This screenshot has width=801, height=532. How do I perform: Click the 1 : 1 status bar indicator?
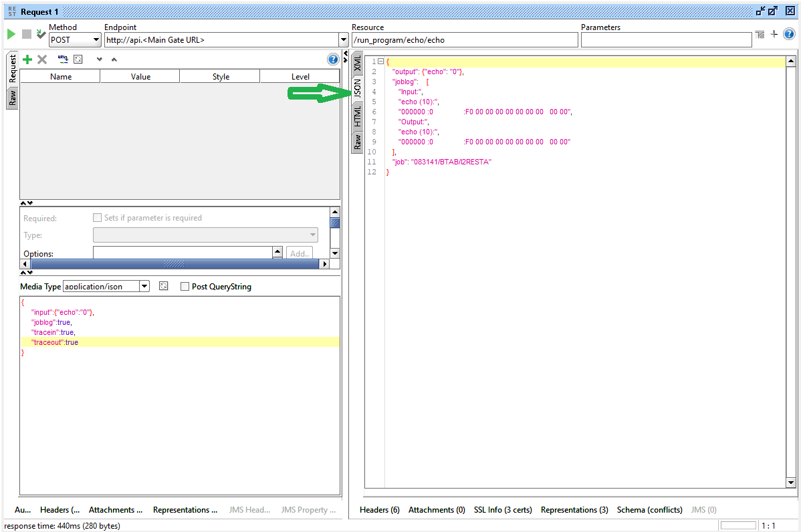tap(768, 525)
